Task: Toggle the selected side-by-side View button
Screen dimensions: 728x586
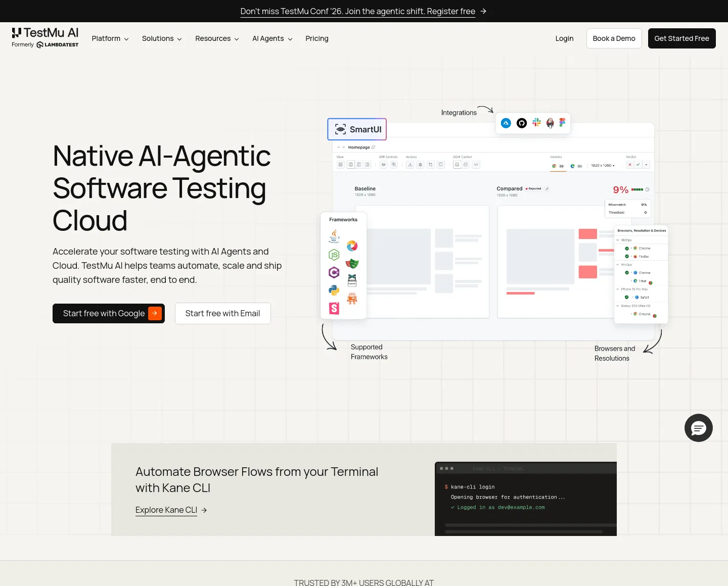Action: pyautogui.click(x=350, y=165)
